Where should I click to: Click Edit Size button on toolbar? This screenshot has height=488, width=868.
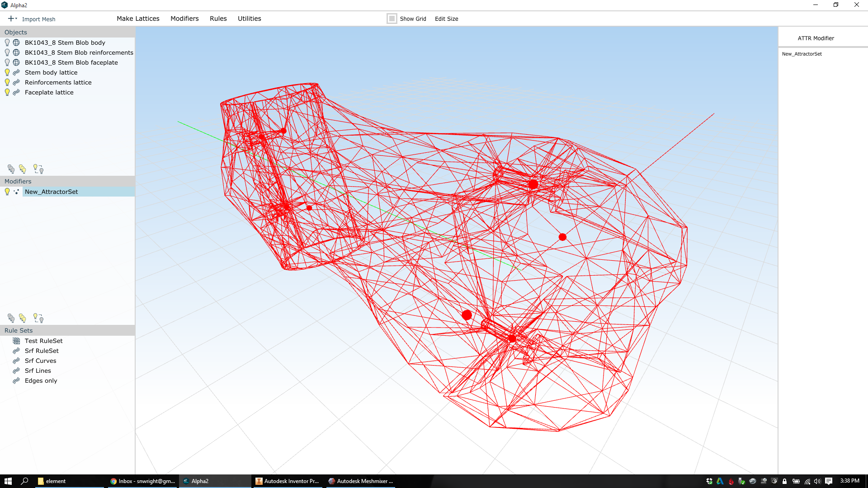coord(447,19)
